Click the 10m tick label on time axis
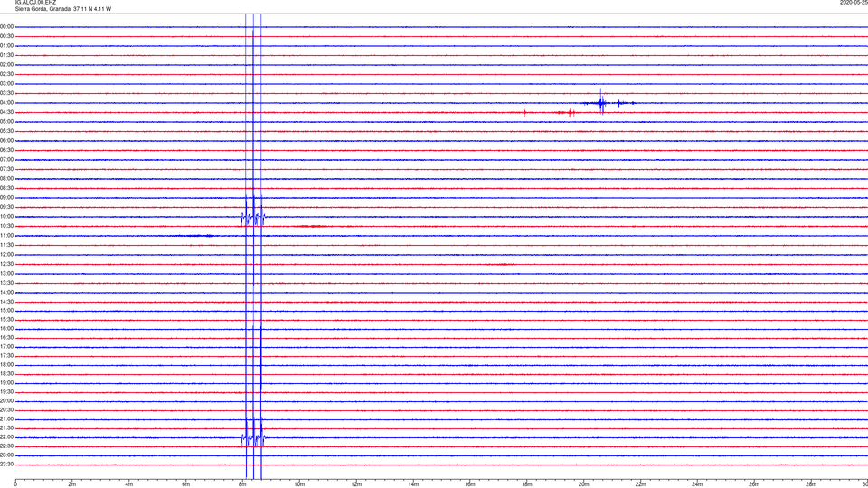868x488 pixels. point(299,484)
